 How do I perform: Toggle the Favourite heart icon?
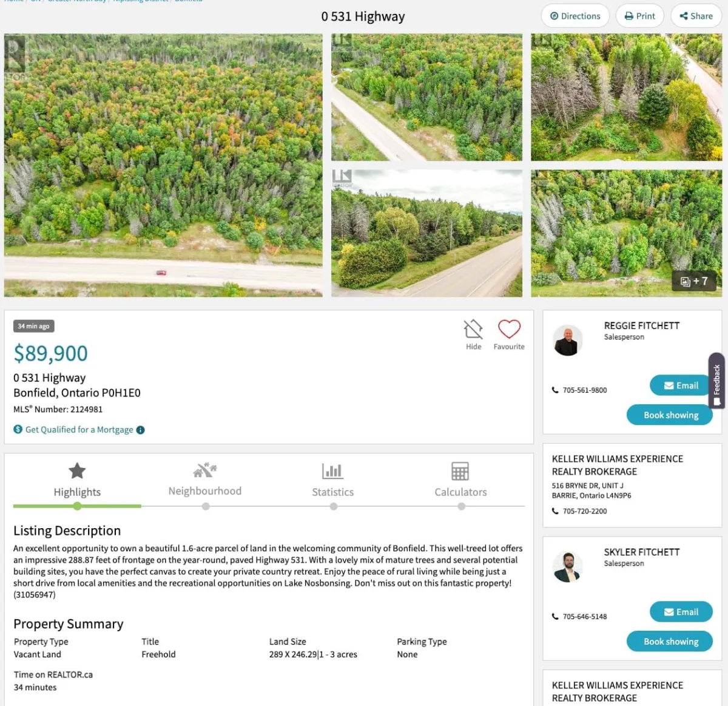[x=509, y=329]
